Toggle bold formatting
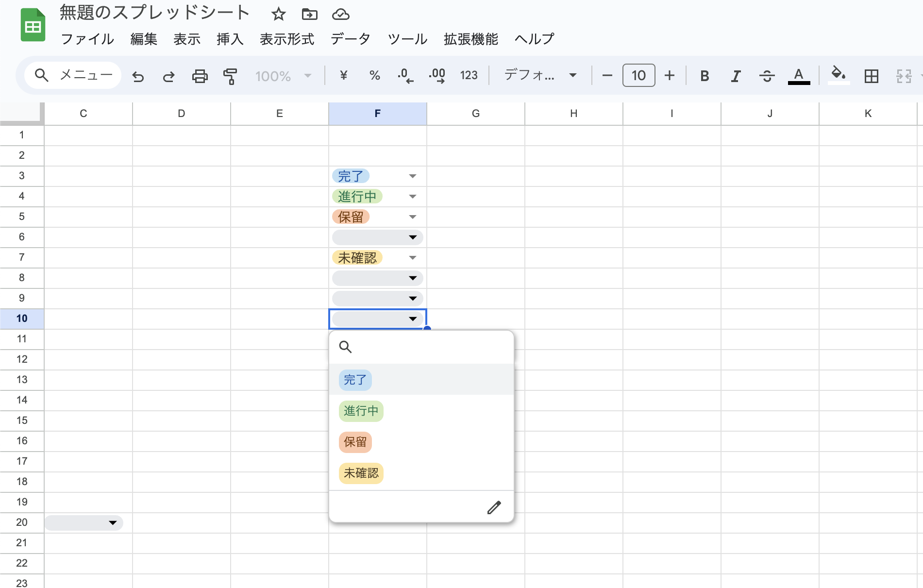 click(705, 76)
